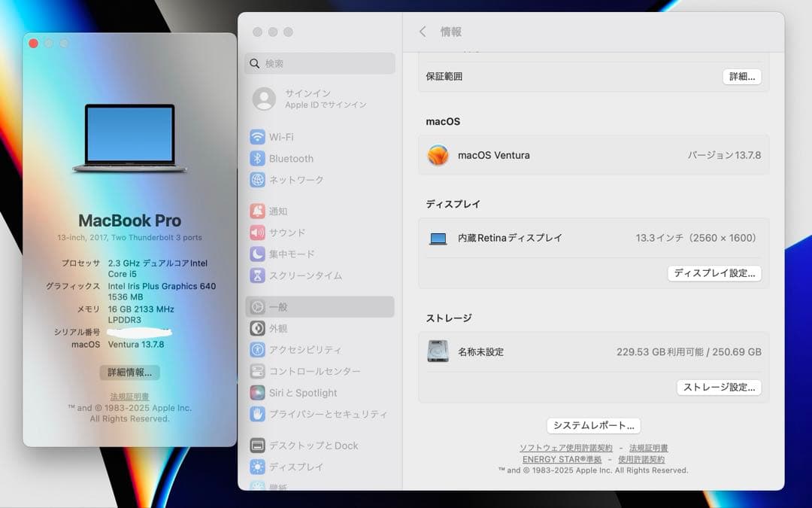
Task: Select the 外観 (Appearance) sidebar item
Action: [x=278, y=328]
